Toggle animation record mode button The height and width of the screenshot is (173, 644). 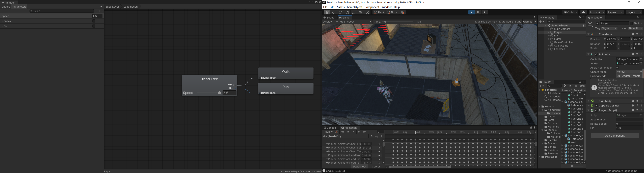337,132
